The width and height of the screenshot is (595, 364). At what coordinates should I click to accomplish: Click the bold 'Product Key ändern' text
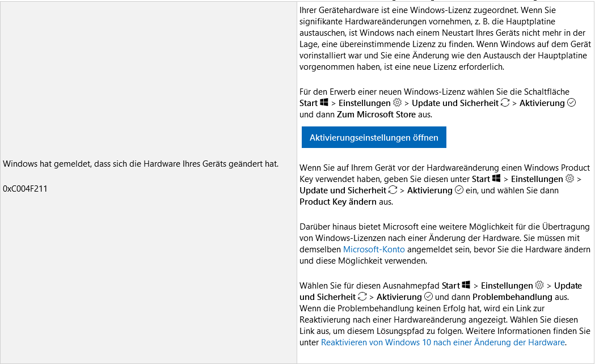coord(337,202)
